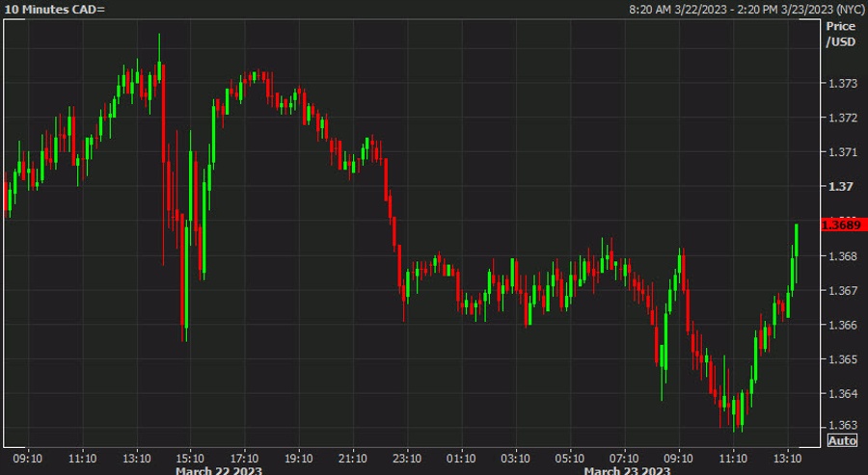868x475 pixels.
Task: Click the 11:10 time label near March 23
Action: click(732, 459)
